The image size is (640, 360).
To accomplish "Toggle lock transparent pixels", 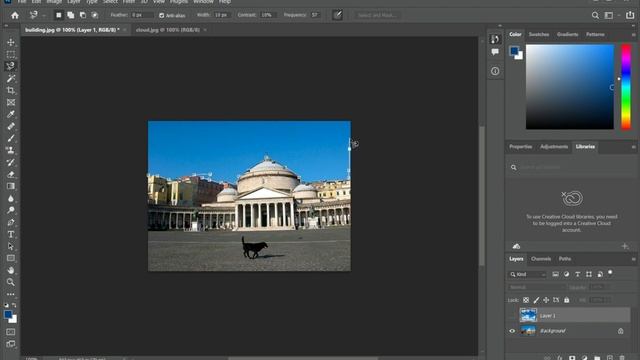I will click(x=526, y=300).
